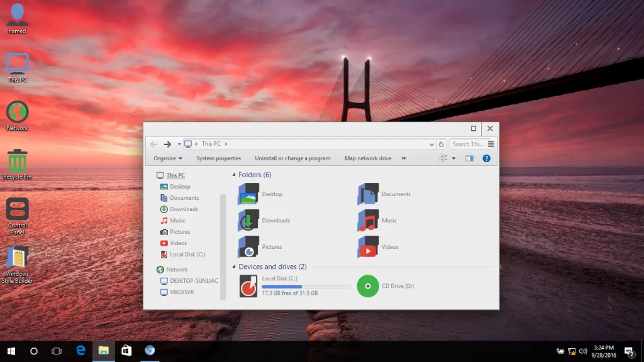Open the Recycle Bin desktop icon
The image size is (644, 362).
[x=17, y=161]
